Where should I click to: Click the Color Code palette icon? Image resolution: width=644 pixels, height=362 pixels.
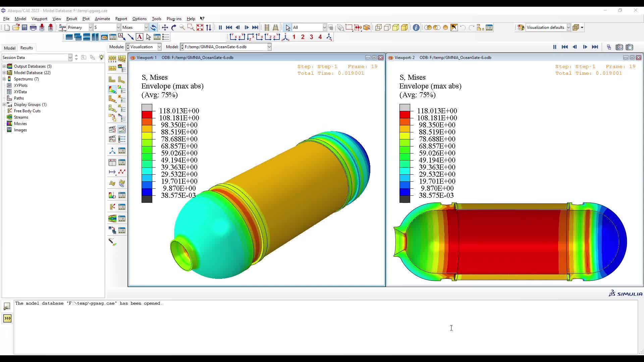point(521,27)
